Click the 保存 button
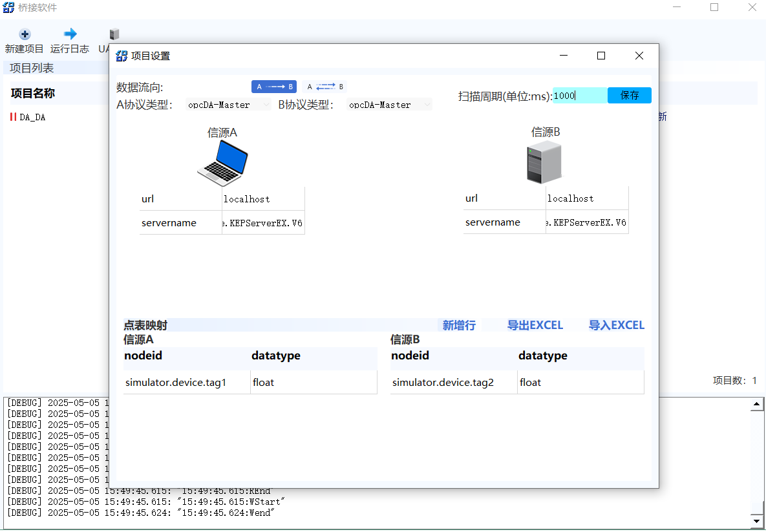The width and height of the screenshot is (766, 532). tap(629, 95)
